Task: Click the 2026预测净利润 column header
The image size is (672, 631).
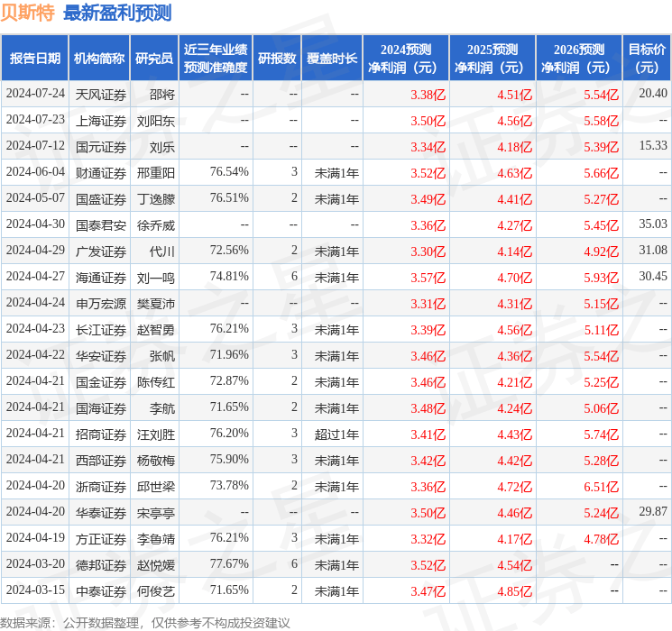Action: pyautogui.click(x=579, y=58)
